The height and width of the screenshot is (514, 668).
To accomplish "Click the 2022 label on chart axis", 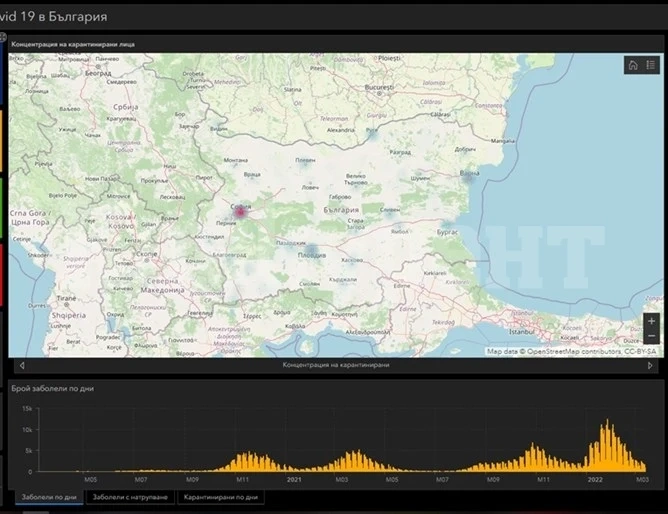I will 595,480.
